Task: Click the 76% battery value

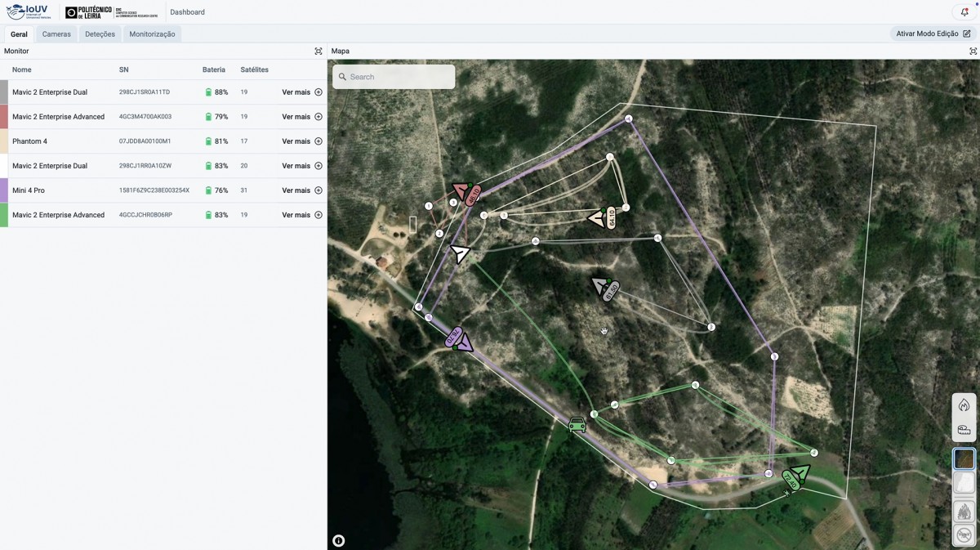Action: coord(221,190)
